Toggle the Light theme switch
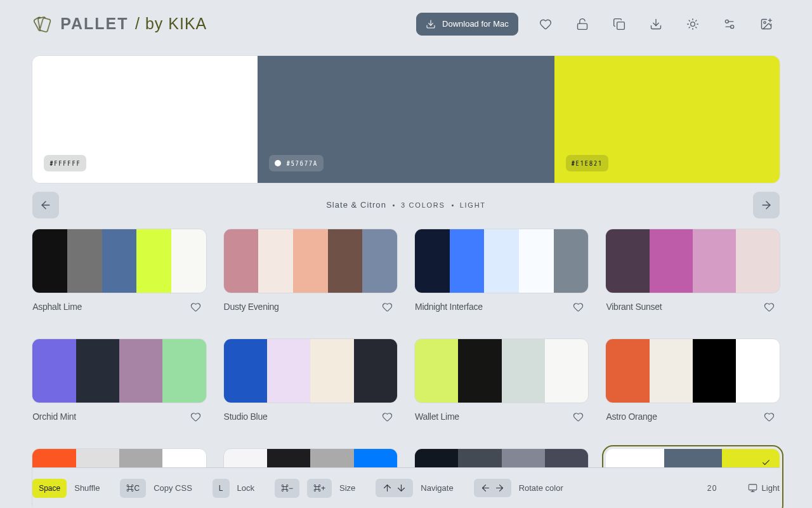Viewport: 812px width, 508px height. tap(764, 488)
